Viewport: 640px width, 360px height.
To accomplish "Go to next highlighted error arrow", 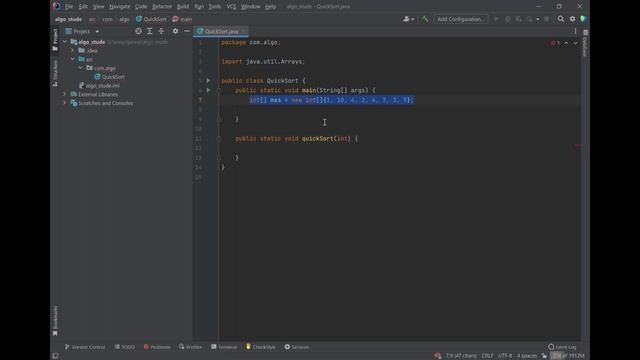I will pos(575,43).
